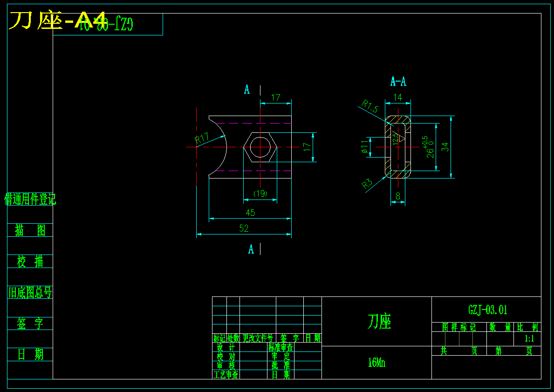Select the 'A-A' section view label
The height and width of the screenshot is (392, 554).
point(398,82)
